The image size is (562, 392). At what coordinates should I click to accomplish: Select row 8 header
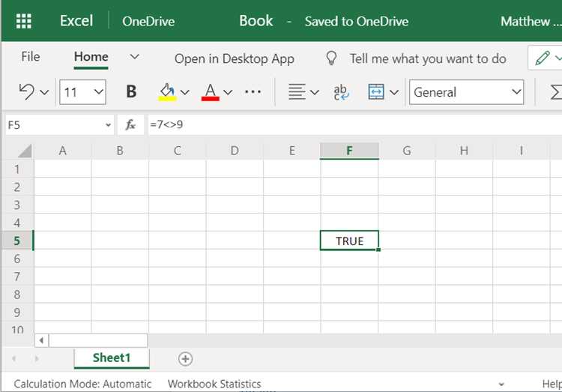(x=17, y=295)
